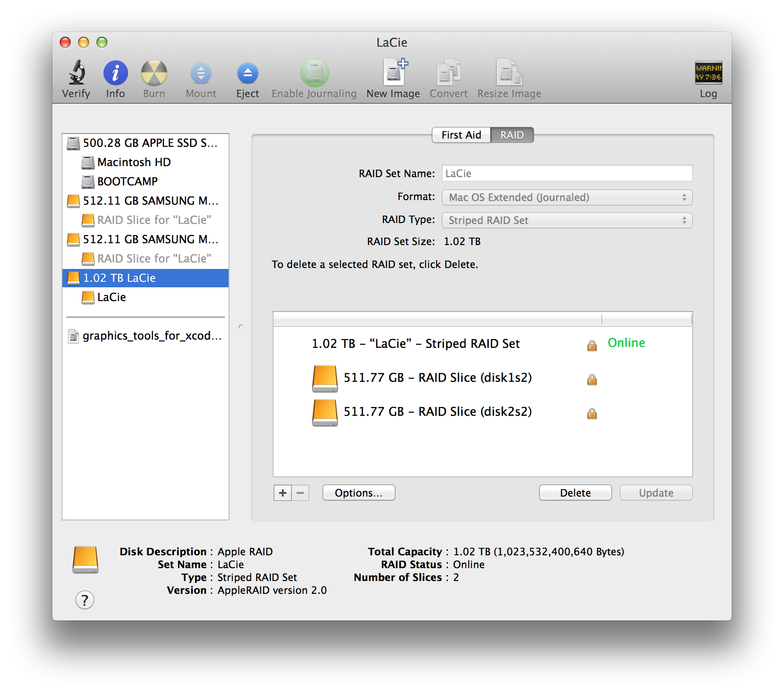
Task: Select graphics_tools_for_xcode disk image
Action: point(146,336)
